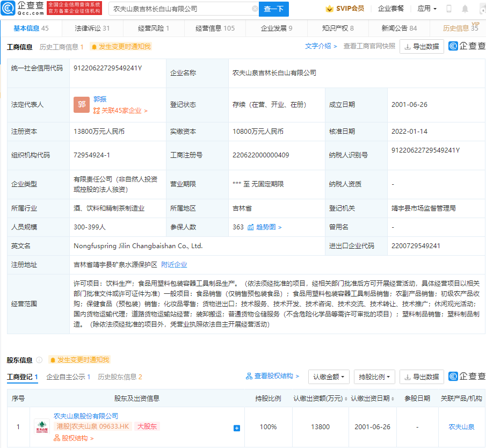This screenshot has height=448, width=486.
Task: Open the mobile phone icon in the header
Action: 448,9
